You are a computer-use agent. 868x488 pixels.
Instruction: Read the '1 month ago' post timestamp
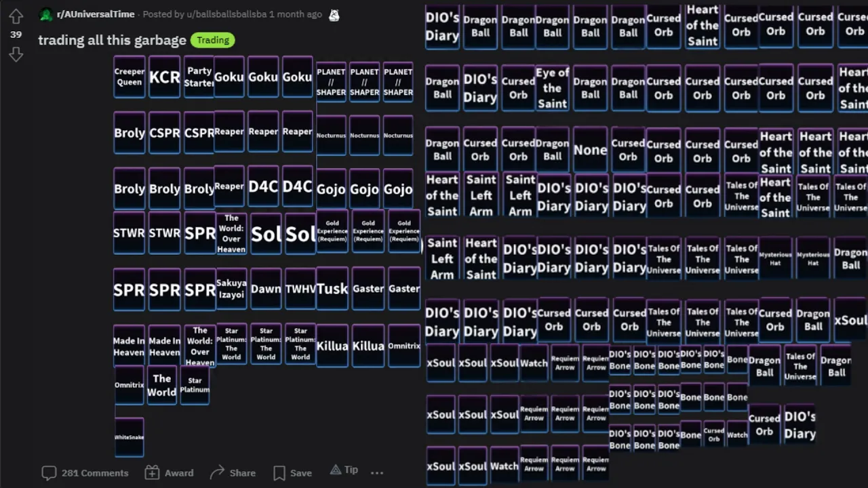point(296,14)
